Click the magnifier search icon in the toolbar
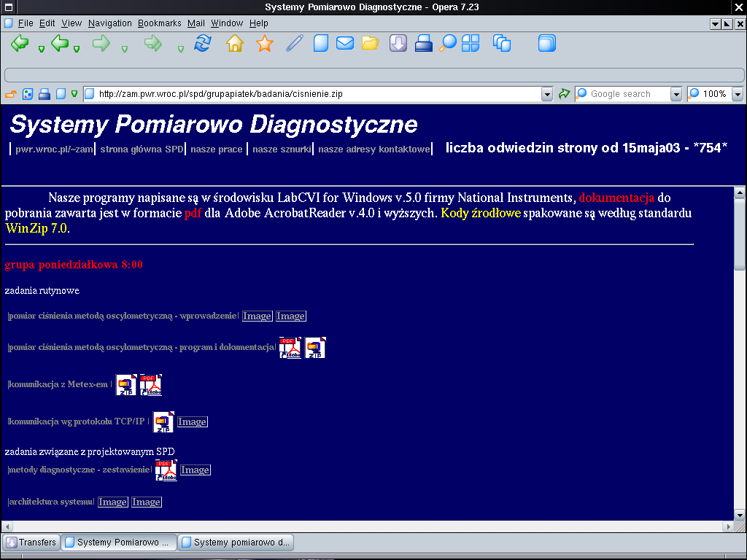 coord(447,44)
